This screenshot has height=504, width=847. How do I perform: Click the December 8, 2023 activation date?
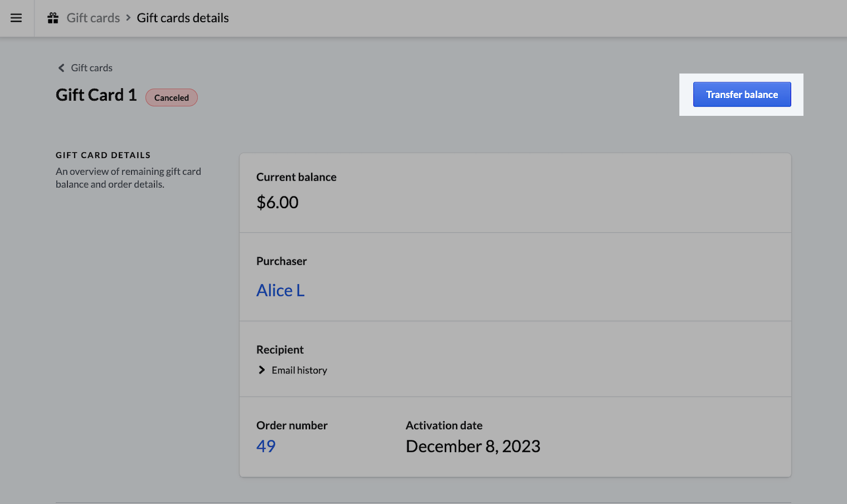click(x=472, y=446)
